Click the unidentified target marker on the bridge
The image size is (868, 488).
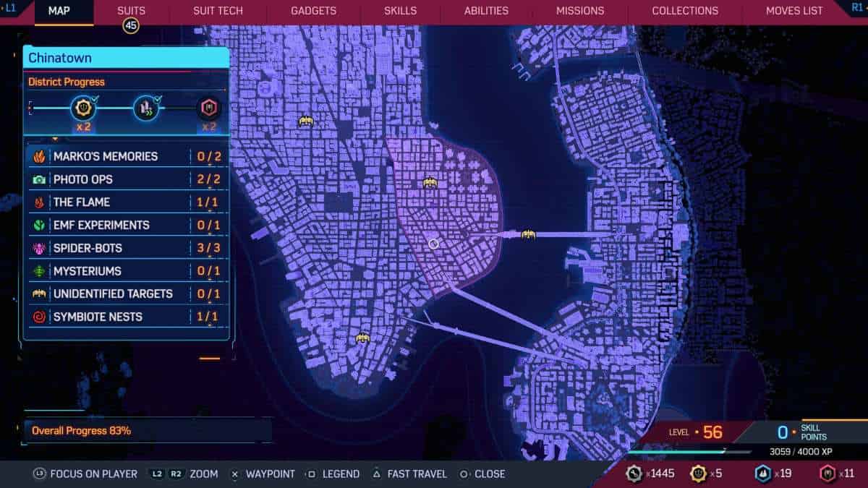pyautogui.click(x=528, y=234)
